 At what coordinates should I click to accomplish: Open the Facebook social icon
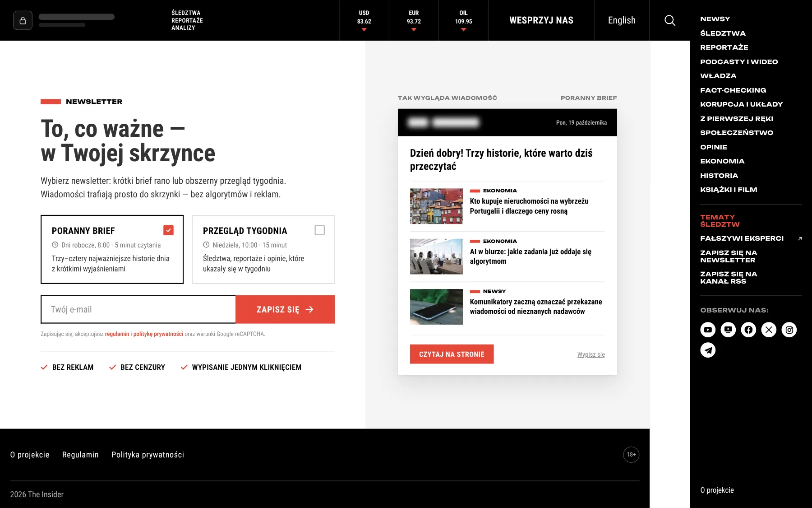[x=748, y=330]
